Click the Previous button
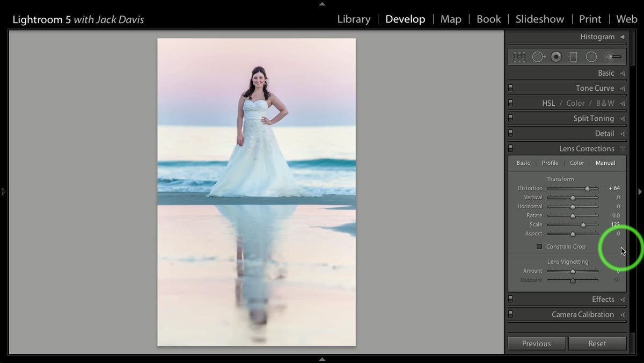The height and width of the screenshot is (363, 644). pyautogui.click(x=537, y=344)
